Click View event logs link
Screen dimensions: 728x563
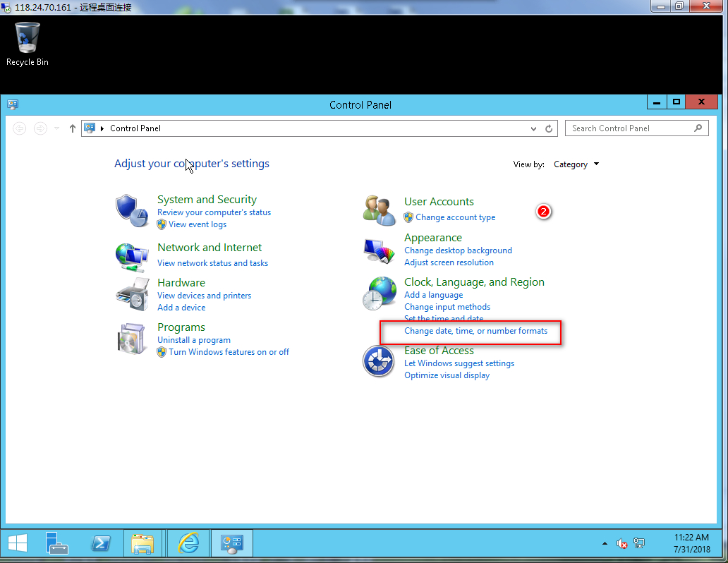[198, 224]
